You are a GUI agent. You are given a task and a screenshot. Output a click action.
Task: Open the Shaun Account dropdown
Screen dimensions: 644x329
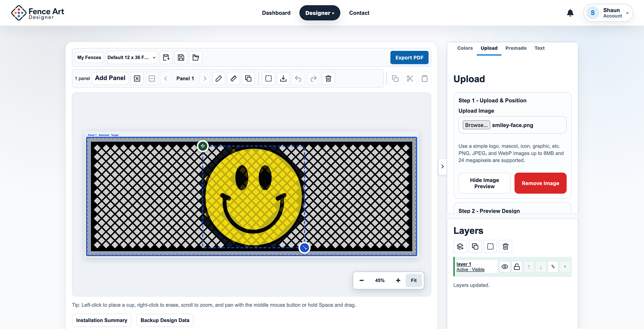[608, 13]
